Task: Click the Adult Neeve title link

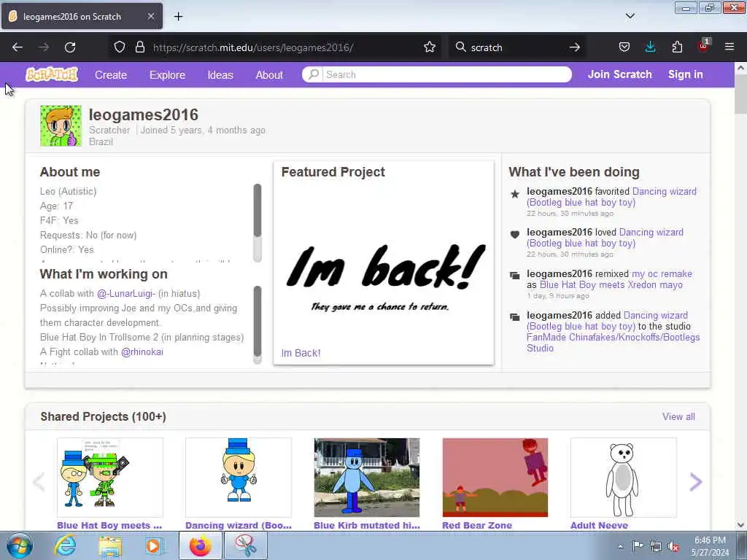Action: click(599, 525)
